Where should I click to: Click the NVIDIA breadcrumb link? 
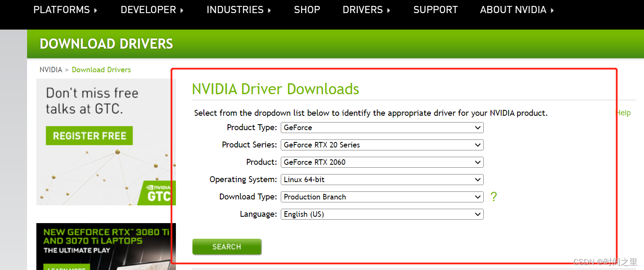click(x=51, y=70)
